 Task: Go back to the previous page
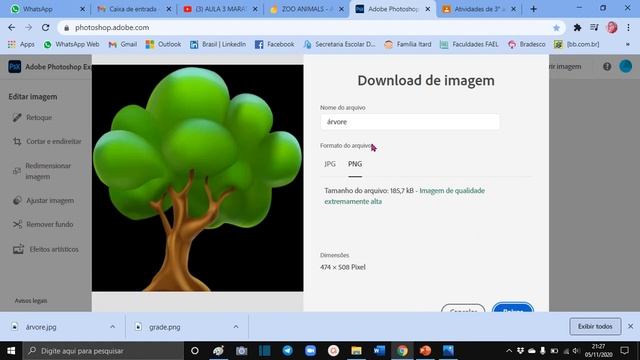[11, 27]
